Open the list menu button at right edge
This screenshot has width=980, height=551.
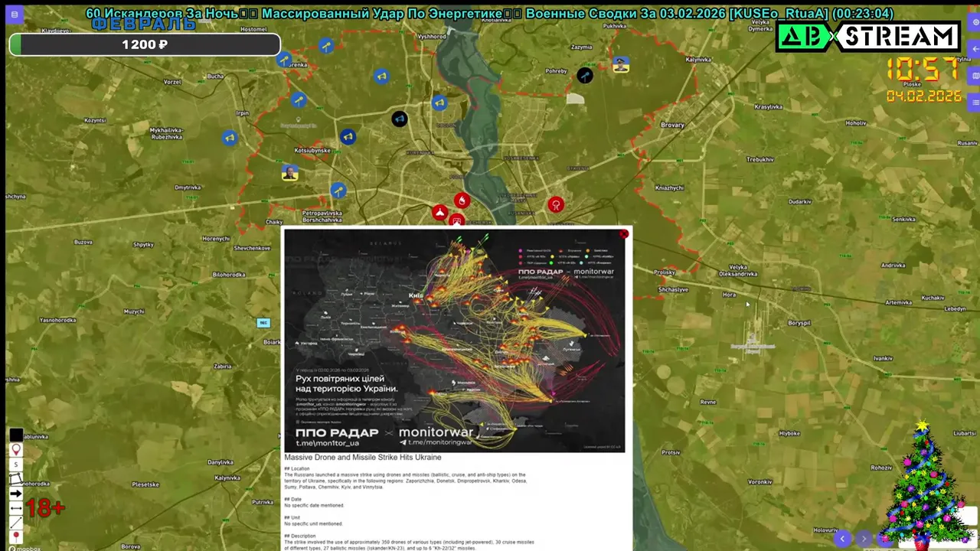point(975,102)
